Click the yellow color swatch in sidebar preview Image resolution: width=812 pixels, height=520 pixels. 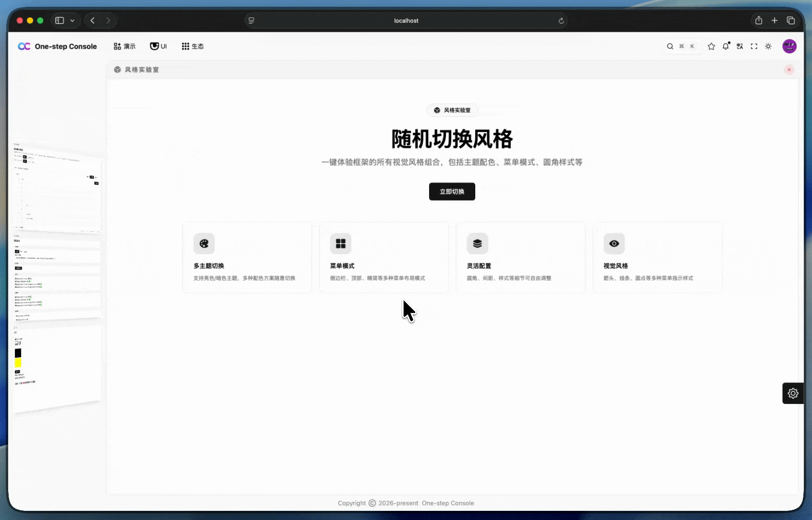[18, 363]
